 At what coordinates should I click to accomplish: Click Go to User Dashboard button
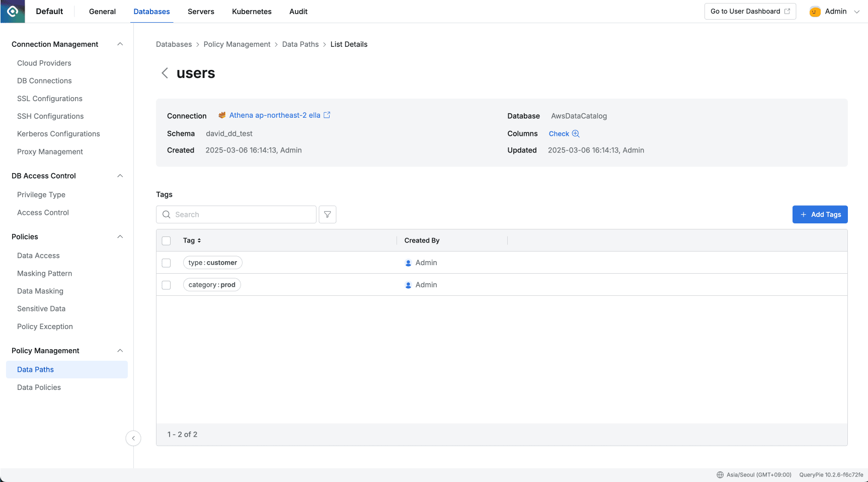click(x=750, y=12)
